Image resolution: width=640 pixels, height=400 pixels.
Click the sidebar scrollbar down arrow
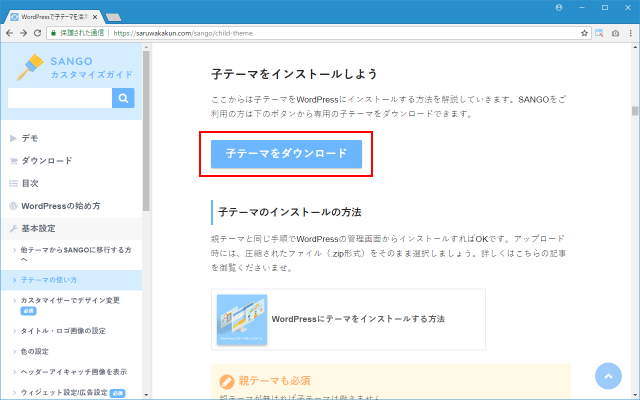146,395
